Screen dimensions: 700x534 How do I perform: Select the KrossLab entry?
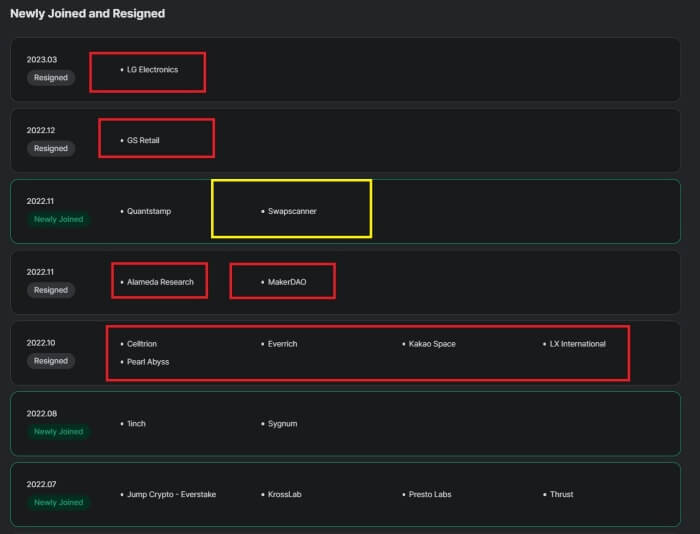coord(285,494)
